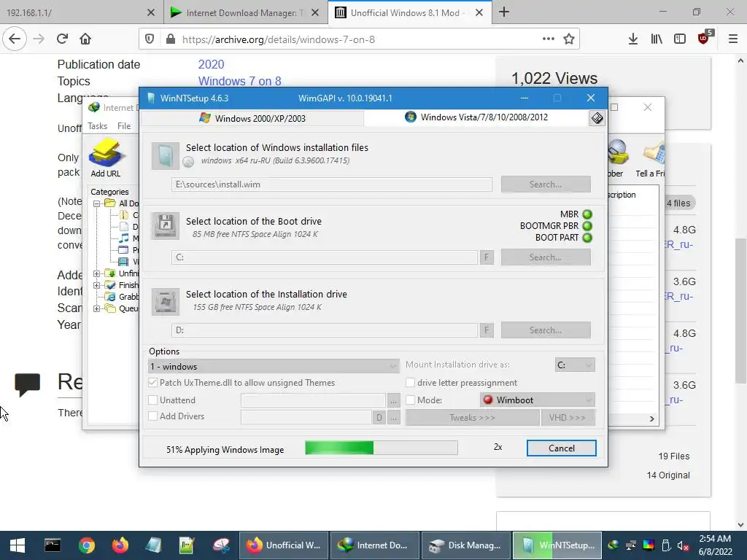Expand Finished category in IDM
Viewport: 747px width, 560px height.
coord(97,285)
